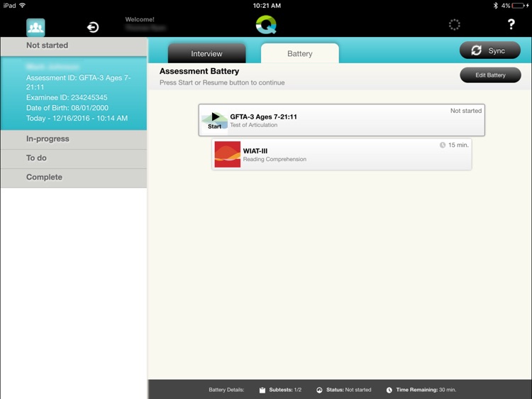532x399 pixels.
Task: Sync assessment data
Action: point(490,50)
